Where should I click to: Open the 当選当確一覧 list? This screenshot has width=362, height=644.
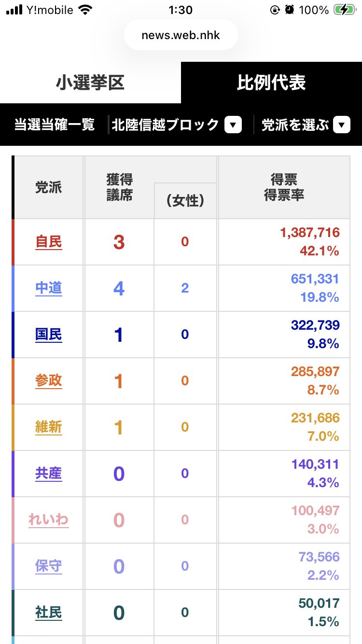[54, 125]
